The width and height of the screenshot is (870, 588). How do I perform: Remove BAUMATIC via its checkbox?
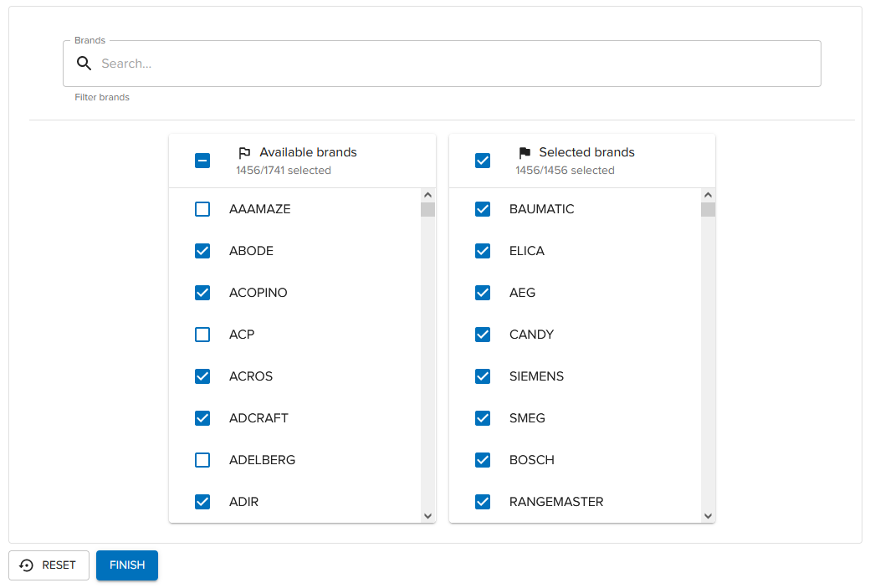click(x=483, y=209)
